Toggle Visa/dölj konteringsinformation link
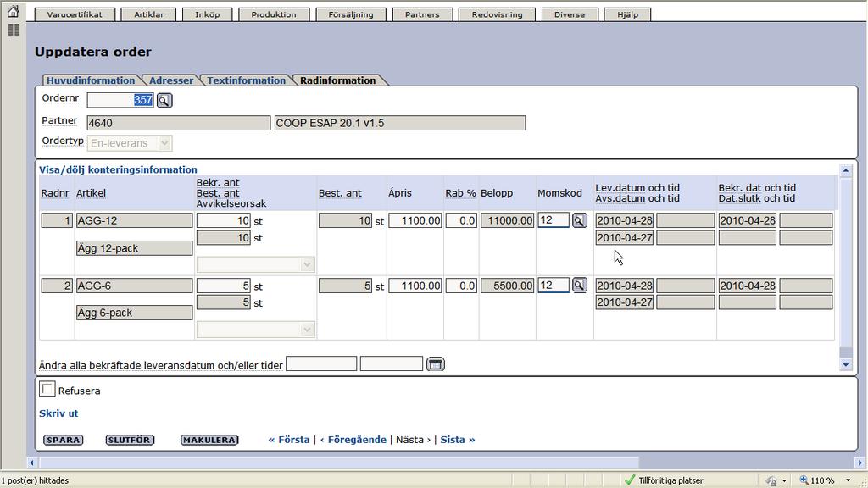The height and width of the screenshot is (488, 868). click(118, 169)
